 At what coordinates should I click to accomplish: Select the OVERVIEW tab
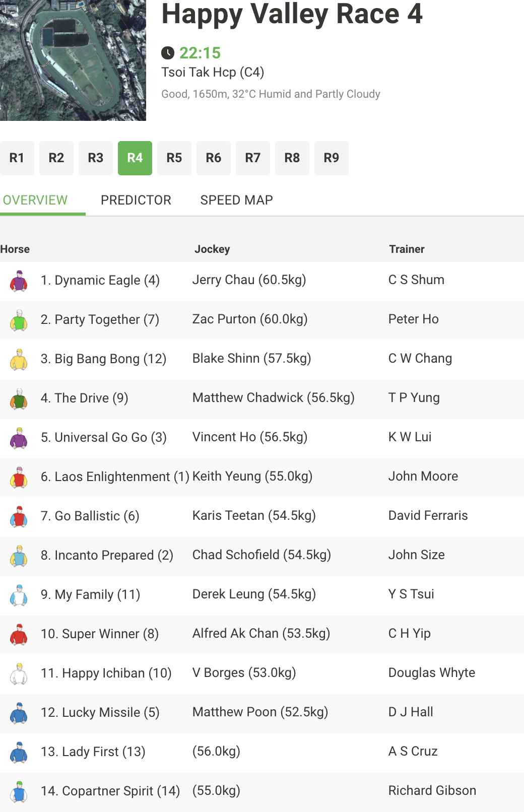pyautogui.click(x=35, y=200)
